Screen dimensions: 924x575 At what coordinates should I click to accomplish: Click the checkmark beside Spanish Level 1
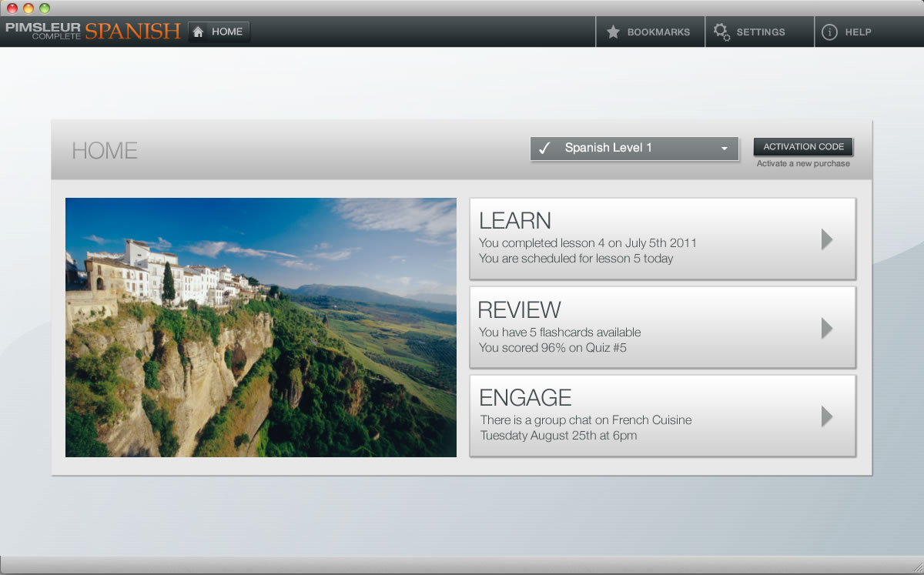[x=544, y=149]
